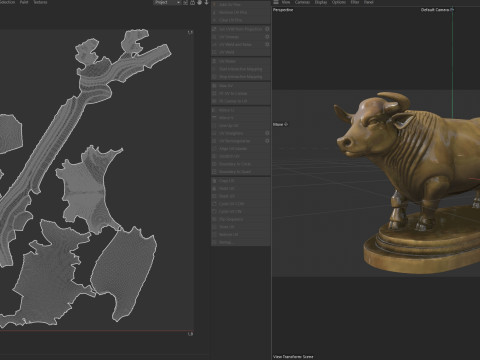
Task: Choose Set UVW from Projection
Action: (241, 29)
